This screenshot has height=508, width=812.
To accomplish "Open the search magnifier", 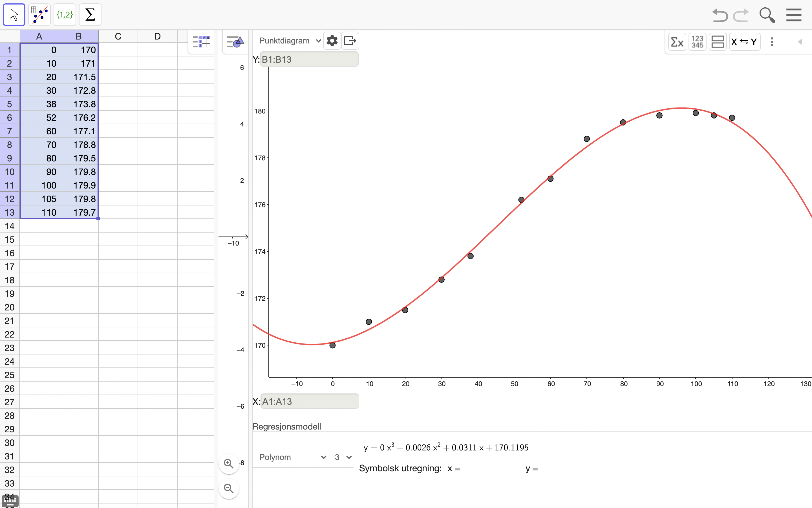I will click(x=767, y=16).
